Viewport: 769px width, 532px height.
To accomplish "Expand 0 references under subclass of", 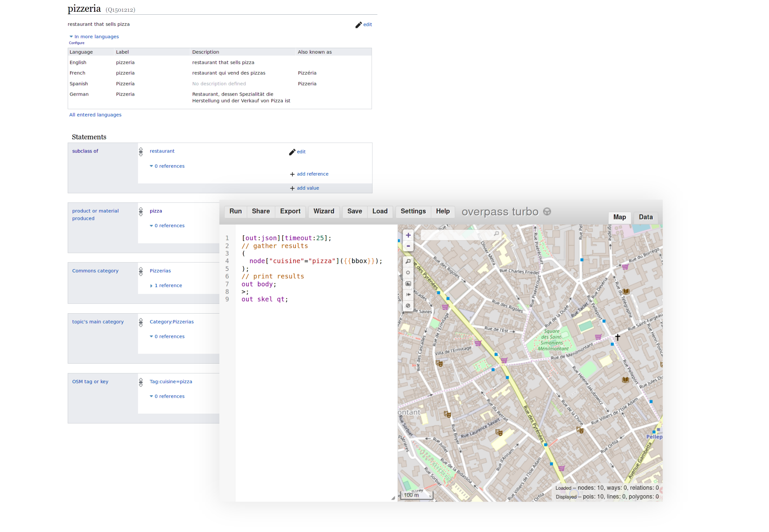I will (167, 166).
